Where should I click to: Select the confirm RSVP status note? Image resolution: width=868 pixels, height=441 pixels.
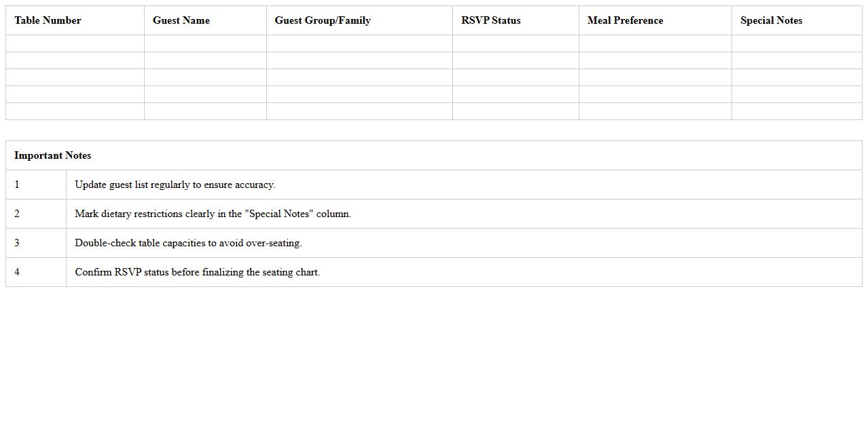pyautogui.click(x=198, y=272)
